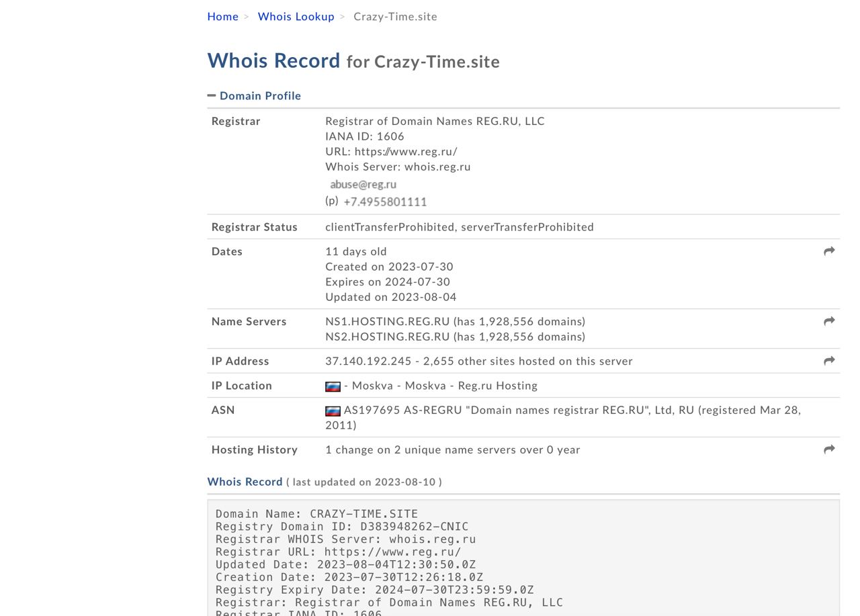This screenshot has width=860, height=616.
Task: Click the share arrow in IP Address row
Action: coord(829,361)
